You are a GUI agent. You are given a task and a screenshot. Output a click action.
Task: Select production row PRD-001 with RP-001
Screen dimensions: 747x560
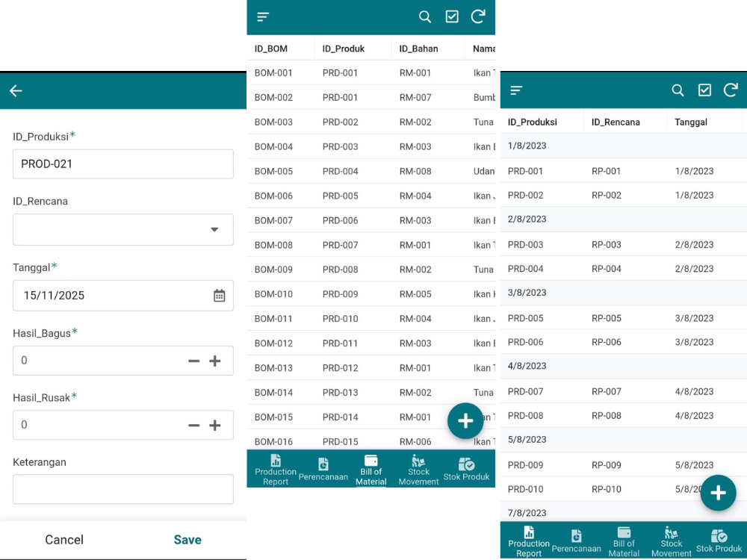[x=624, y=171]
